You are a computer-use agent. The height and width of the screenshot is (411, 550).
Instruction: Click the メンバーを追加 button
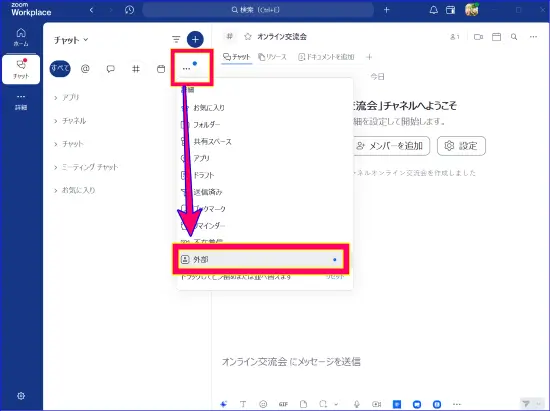click(x=390, y=146)
